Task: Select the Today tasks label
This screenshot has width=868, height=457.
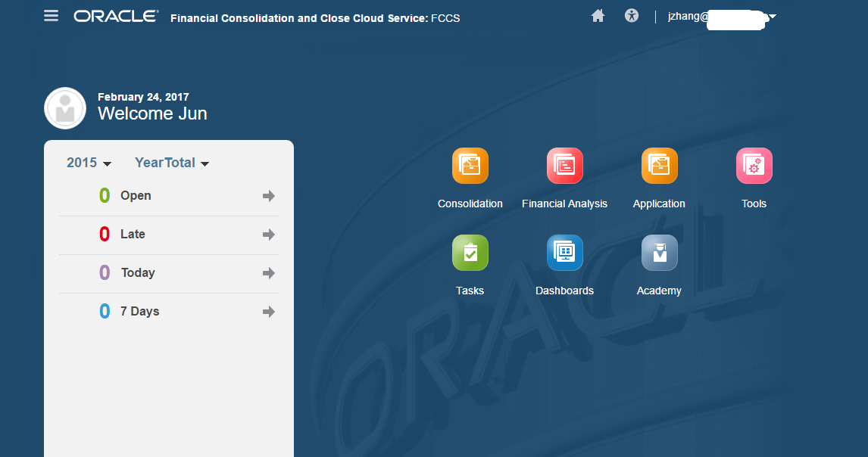Action: (138, 272)
